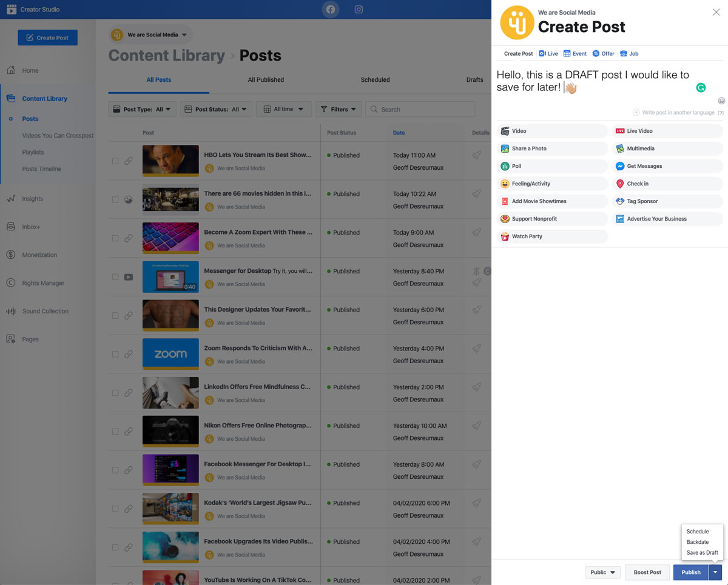Select the Zoom Responds post checkbox
The width and height of the screenshot is (728, 585).
pyautogui.click(x=115, y=354)
